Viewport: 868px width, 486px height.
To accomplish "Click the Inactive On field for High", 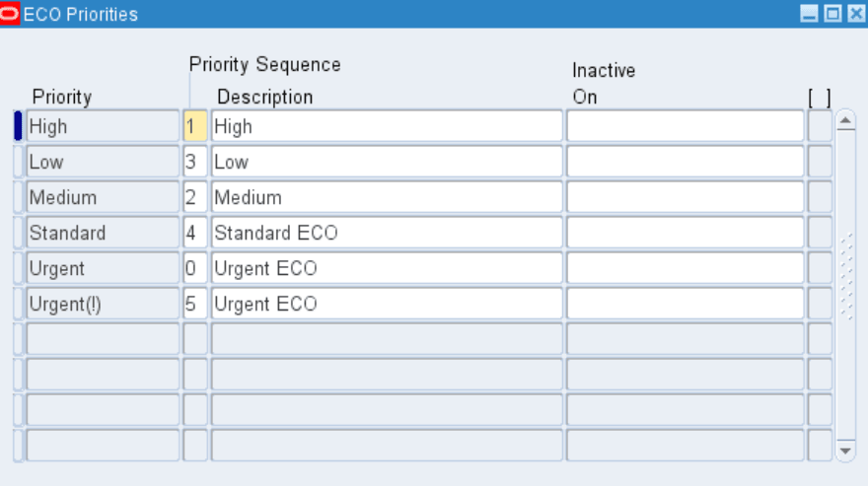I will tap(685, 126).
